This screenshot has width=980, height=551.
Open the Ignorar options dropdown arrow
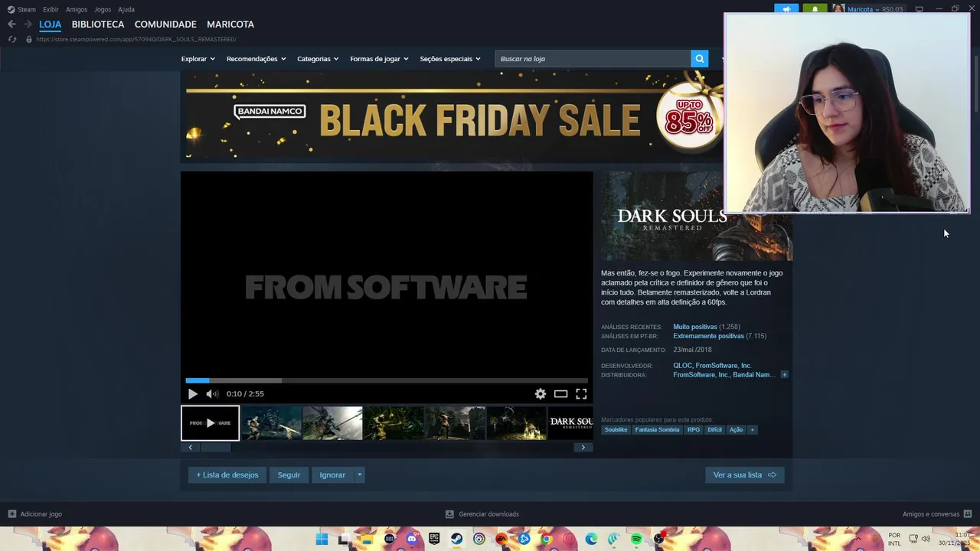[x=359, y=475]
